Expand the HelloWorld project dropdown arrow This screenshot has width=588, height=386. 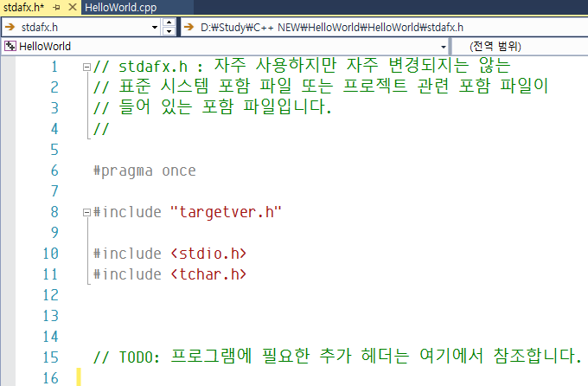coord(444,46)
